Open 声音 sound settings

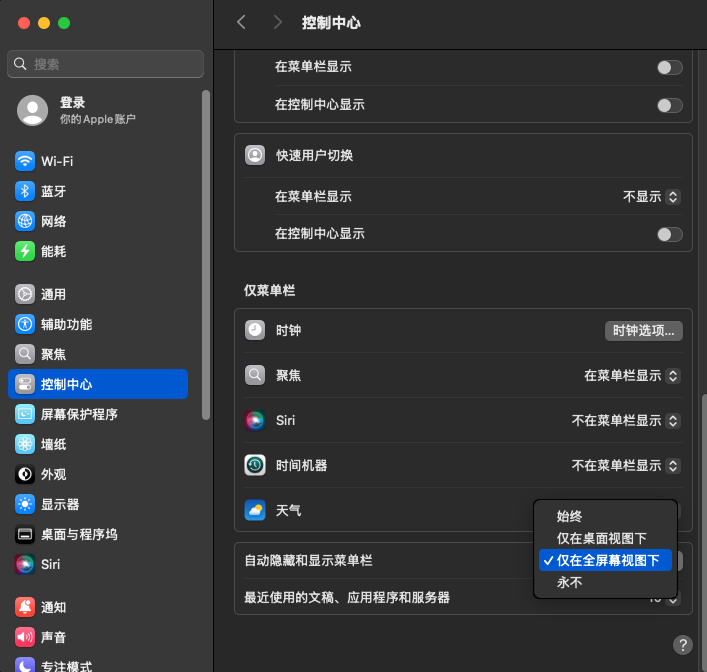[x=53, y=637]
